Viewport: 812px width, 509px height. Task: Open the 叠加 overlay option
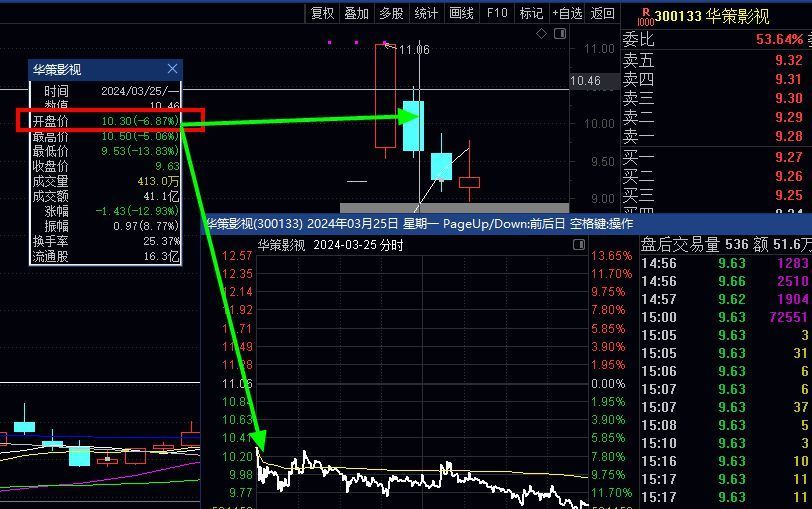356,13
